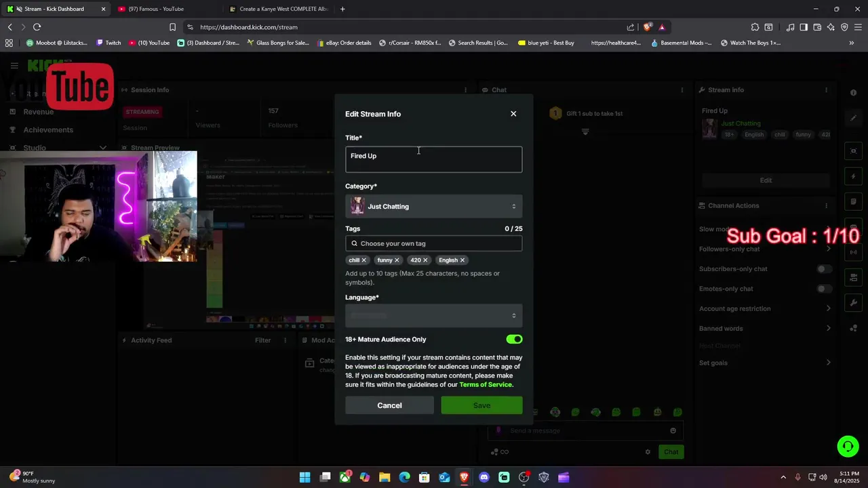Screen dimensions: 868x488
Task: Click the Cancel button
Action: point(389,405)
